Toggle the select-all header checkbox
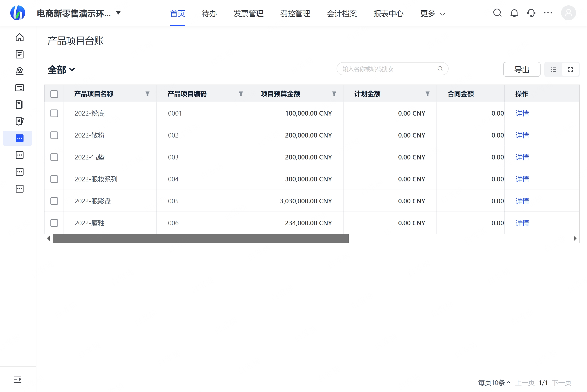587x392 pixels. [x=54, y=94]
